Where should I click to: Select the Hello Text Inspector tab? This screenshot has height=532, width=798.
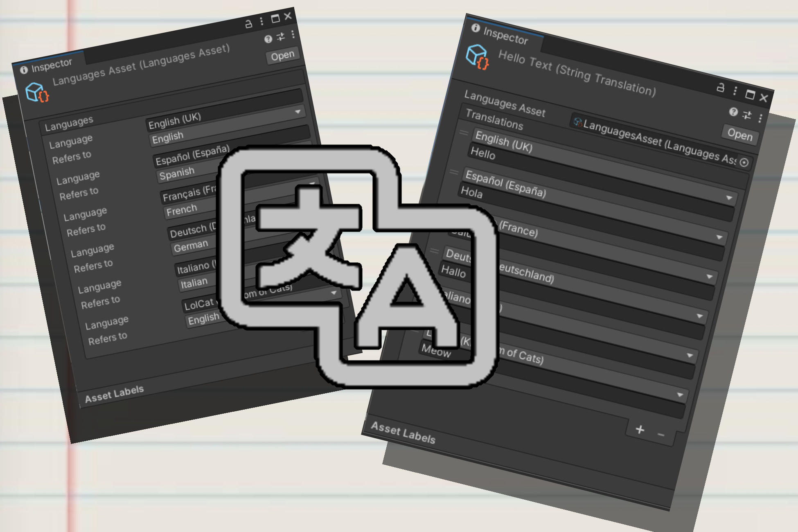pyautogui.click(x=505, y=35)
